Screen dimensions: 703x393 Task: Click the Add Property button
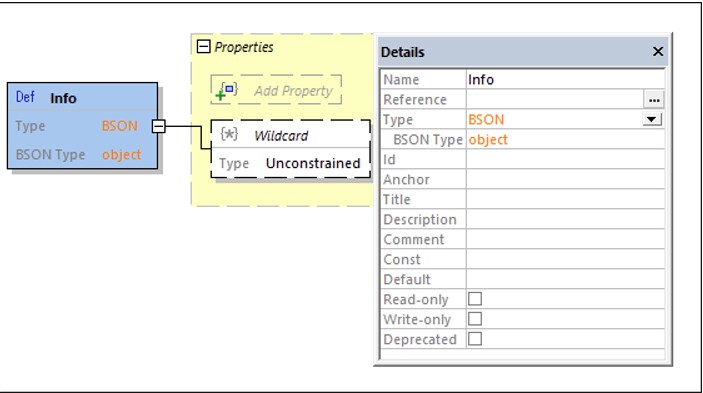pyautogui.click(x=276, y=90)
